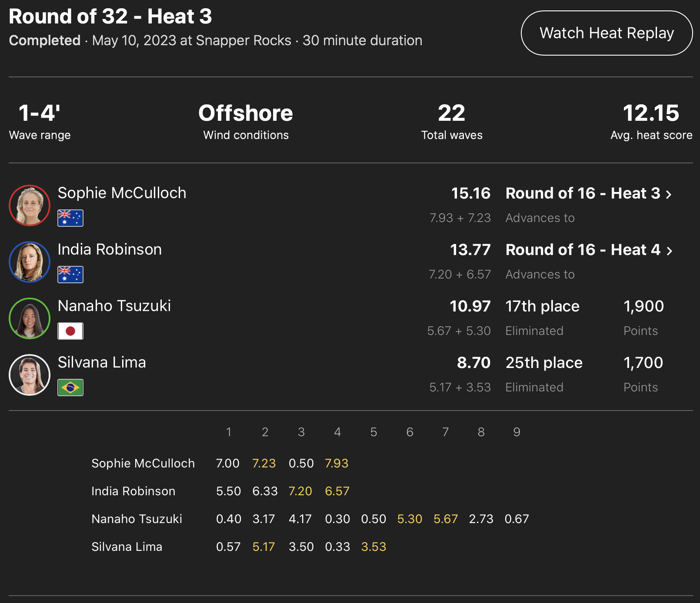Open Round of 16 - Heat 4 link
This screenshot has height=603, width=700.
pyautogui.click(x=583, y=250)
